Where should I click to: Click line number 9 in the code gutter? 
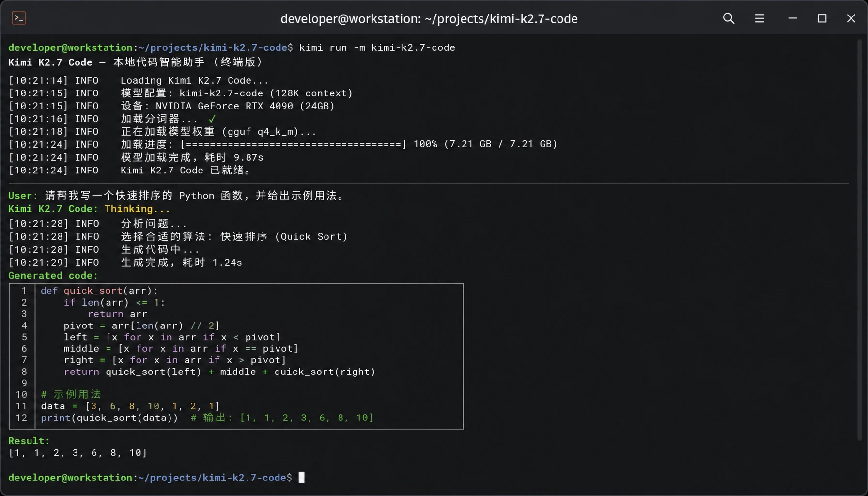24,383
